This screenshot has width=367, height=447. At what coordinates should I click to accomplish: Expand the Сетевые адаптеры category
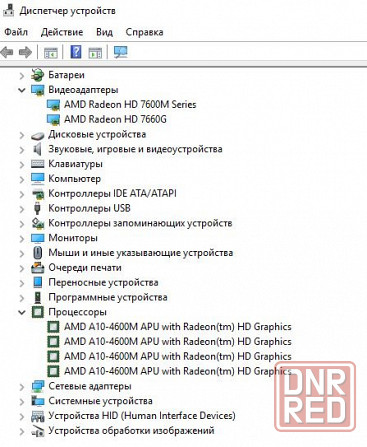pyautogui.click(x=22, y=387)
